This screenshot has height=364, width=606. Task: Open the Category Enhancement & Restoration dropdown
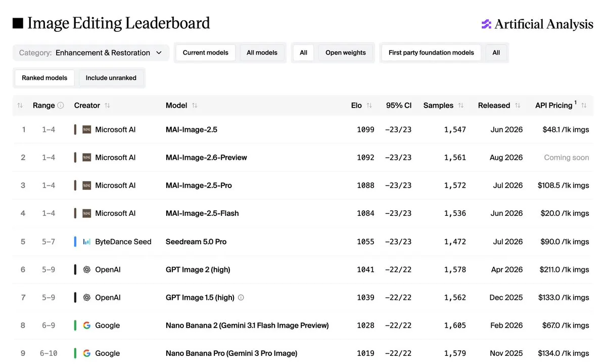[91, 53]
